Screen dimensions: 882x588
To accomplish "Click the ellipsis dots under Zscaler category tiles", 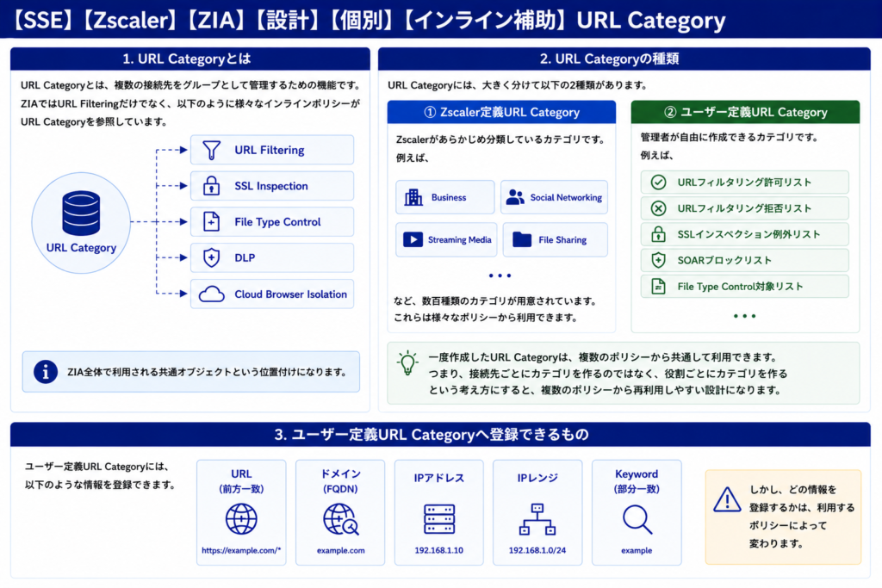I will (x=500, y=275).
